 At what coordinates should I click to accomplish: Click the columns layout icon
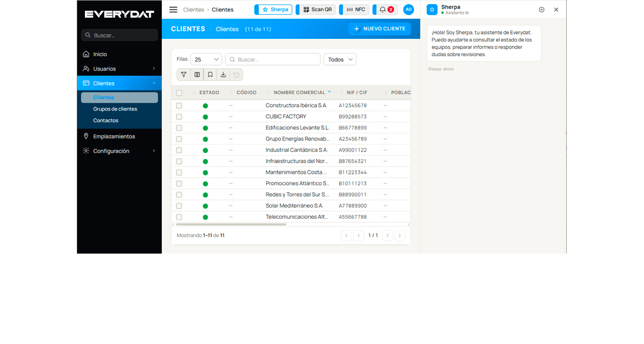point(197,75)
